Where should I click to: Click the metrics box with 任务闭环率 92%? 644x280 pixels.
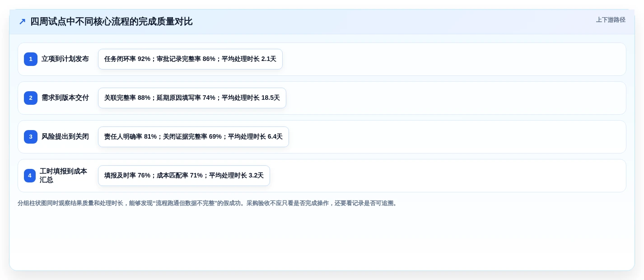click(190, 59)
